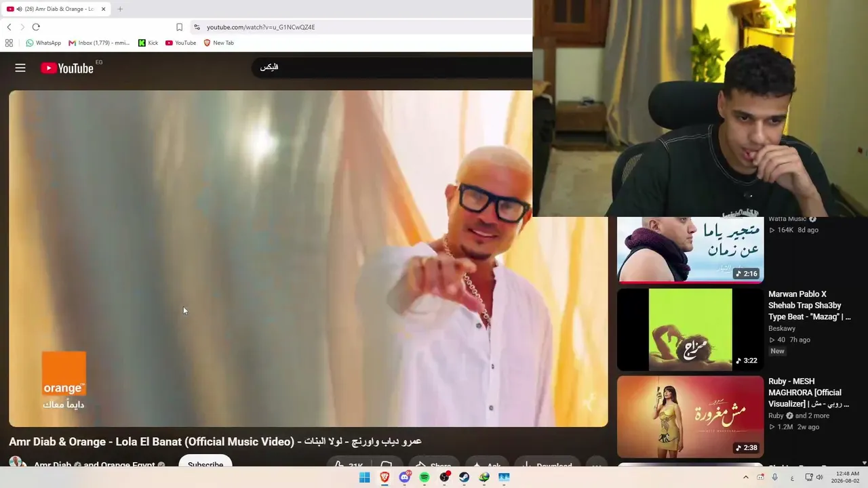Bookmark this page with the bookmark icon
868x488 pixels.
point(179,27)
